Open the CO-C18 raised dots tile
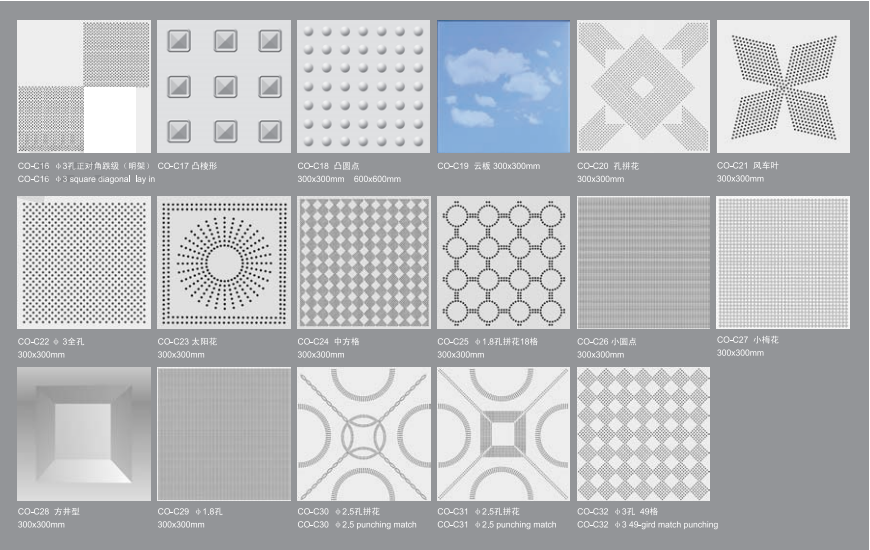The height and width of the screenshot is (550, 870). coord(364,87)
